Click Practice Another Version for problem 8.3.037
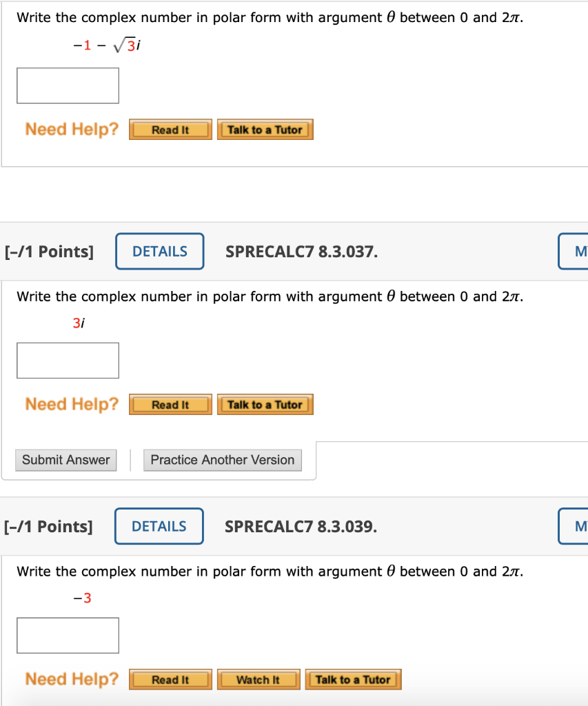The width and height of the screenshot is (588, 706). pyautogui.click(x=222, y=460)
